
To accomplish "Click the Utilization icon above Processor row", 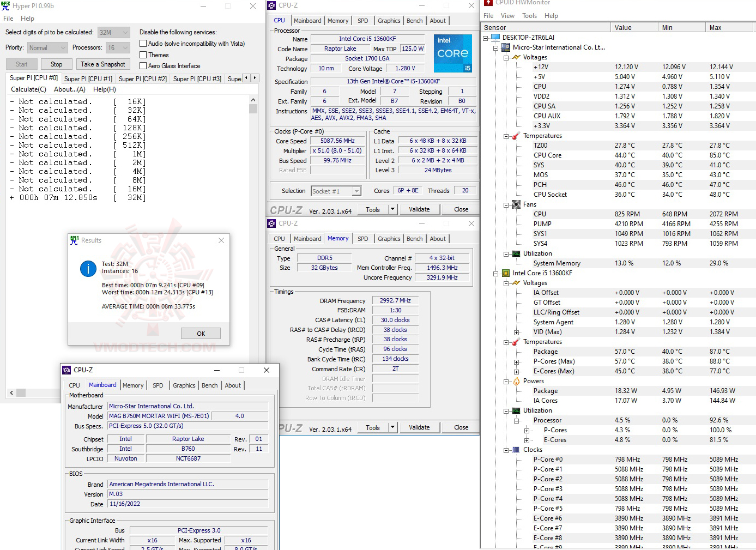I will [x=516, y=410].
